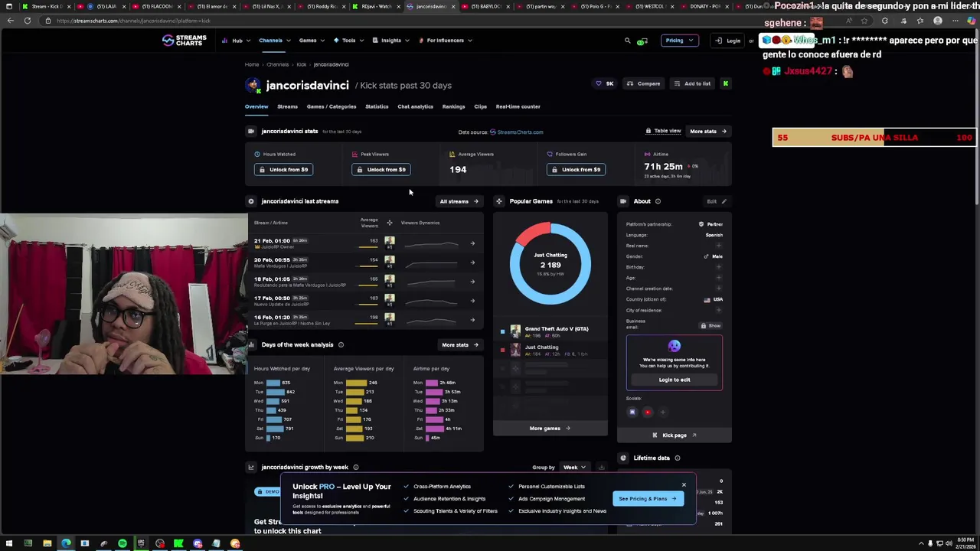Expand the Channels dropdown menu
980x551 pixels.
[x=274, y=41]
